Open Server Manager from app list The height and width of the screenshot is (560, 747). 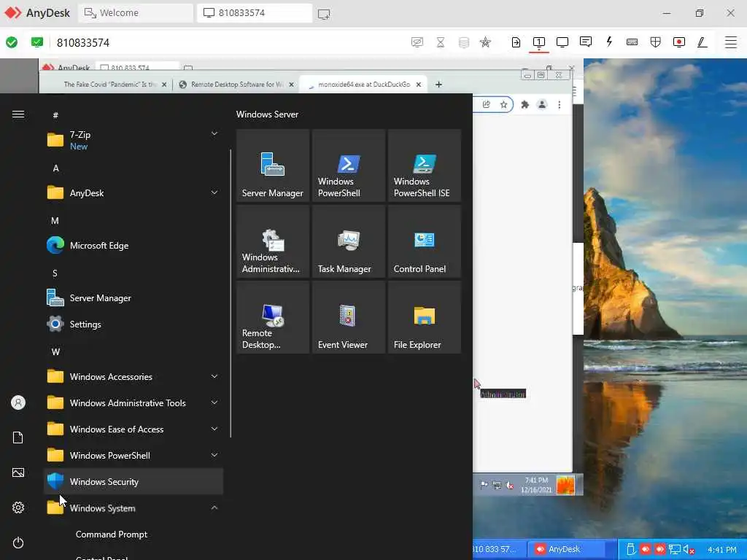[133, 297]
